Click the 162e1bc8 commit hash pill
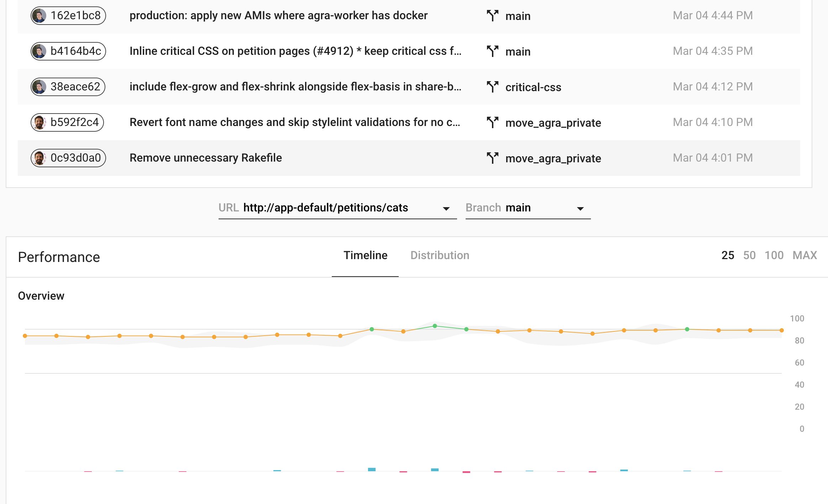This screenshot has width=828, height=504. (x=68, y=16)
